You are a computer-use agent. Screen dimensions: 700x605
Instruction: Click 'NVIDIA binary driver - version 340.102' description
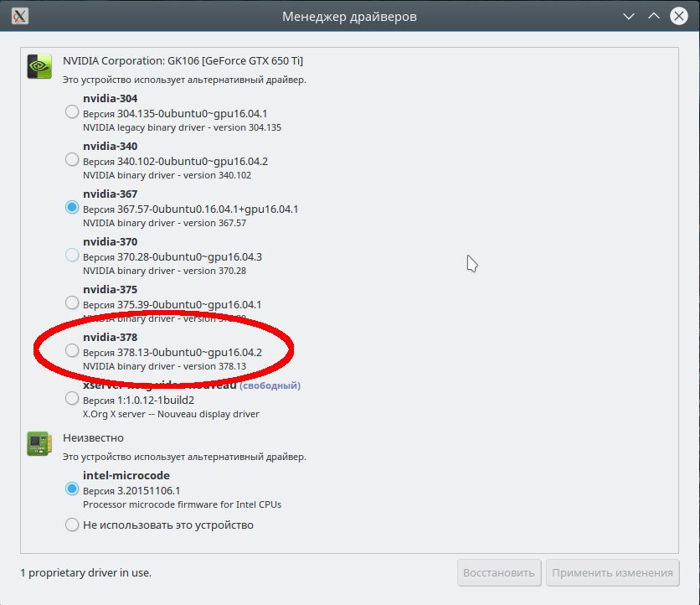tap(167, 176)
